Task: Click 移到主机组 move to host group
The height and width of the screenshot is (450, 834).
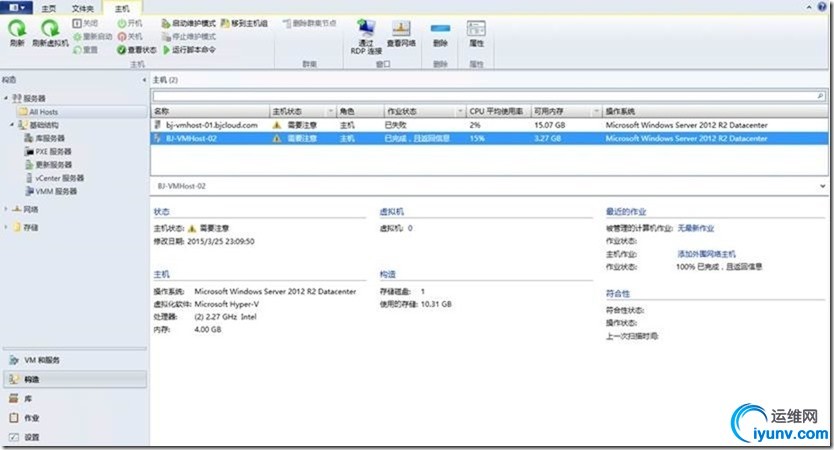Action: [244, 23]
